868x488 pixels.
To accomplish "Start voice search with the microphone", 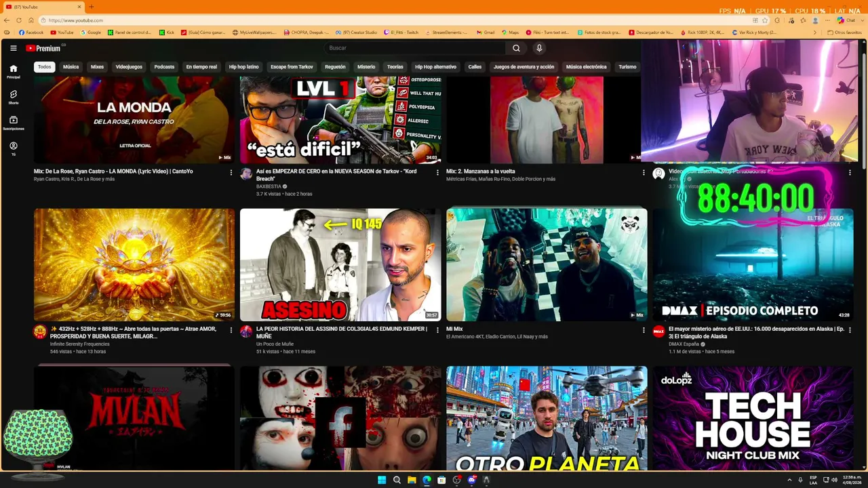I will [x=539, y=48].
